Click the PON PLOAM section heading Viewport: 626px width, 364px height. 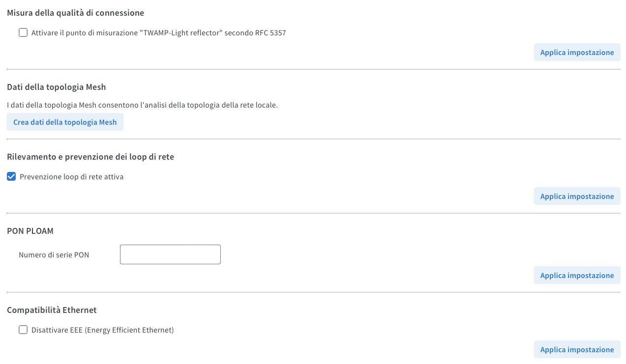coord(30,230)
